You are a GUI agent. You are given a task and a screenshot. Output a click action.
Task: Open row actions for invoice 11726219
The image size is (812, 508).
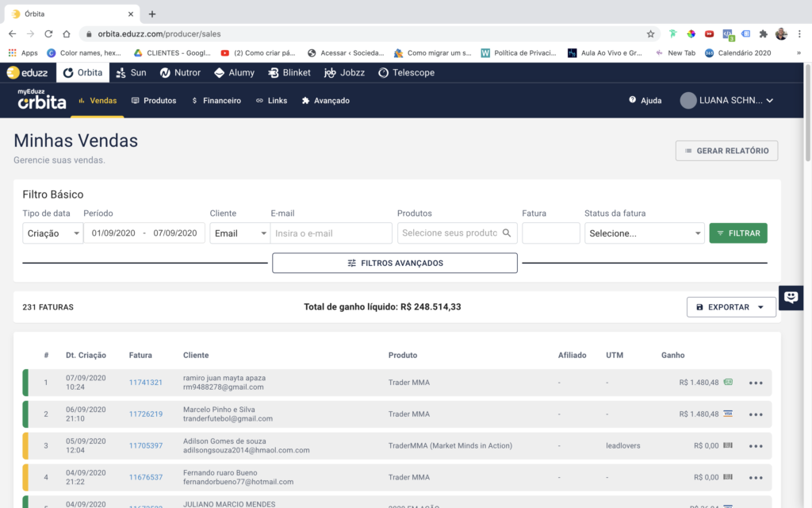[756, 414]
